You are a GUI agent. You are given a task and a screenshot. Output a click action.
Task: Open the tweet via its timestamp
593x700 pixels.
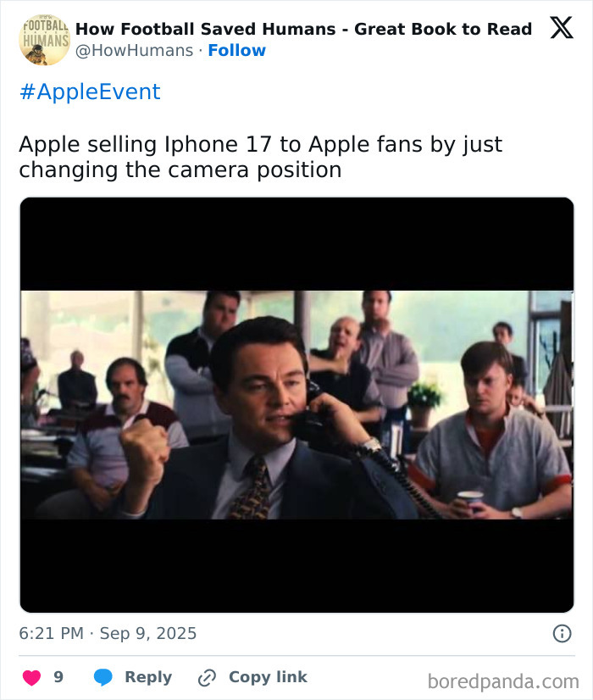106,632
